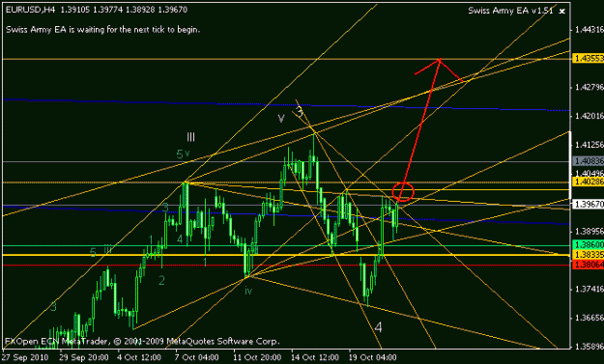Select the green '5v' wave label
This screenshot has height=364, width=604.
pyautogui.click(x=183, y=154)
